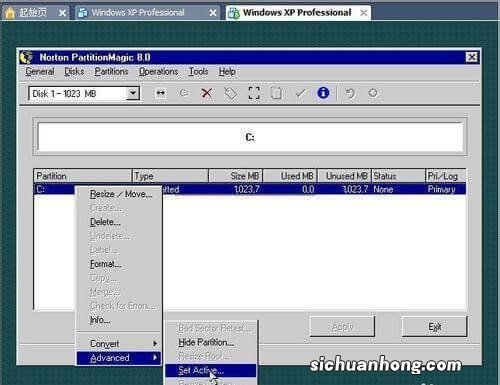Screen dimensions: 500x385
Task: Close the inactive Windows XP Professional tab
Action: pos(213,13)
